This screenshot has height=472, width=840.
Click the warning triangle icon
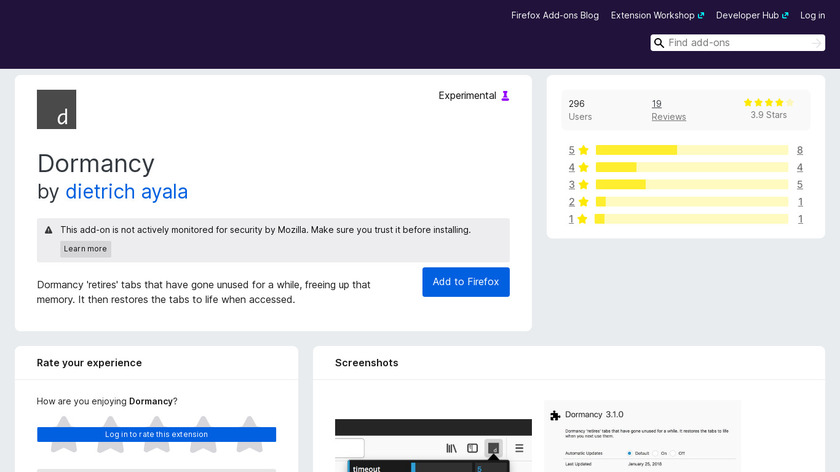(x=49, y=230)
